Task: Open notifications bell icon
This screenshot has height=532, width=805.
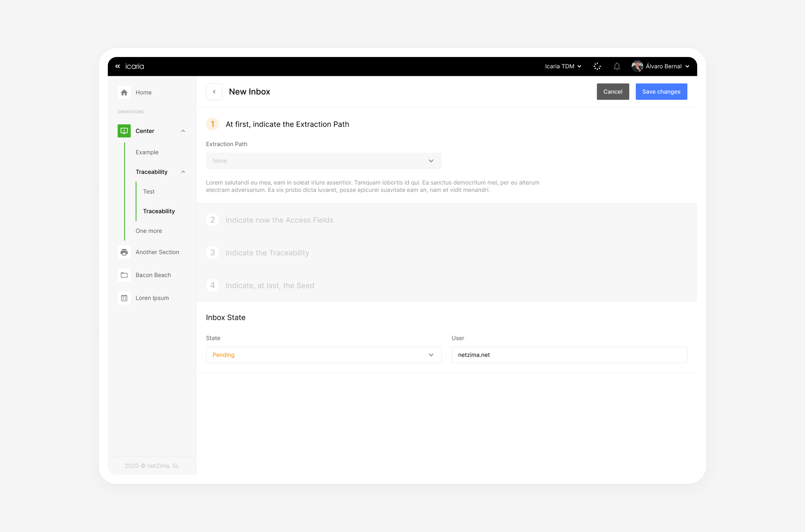Action: tap(617, 66)
